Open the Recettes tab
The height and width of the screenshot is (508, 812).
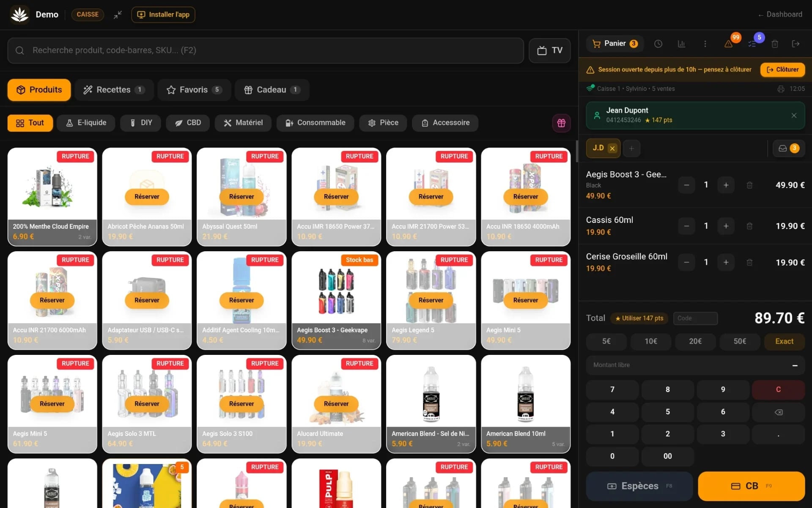click(114, 90)
